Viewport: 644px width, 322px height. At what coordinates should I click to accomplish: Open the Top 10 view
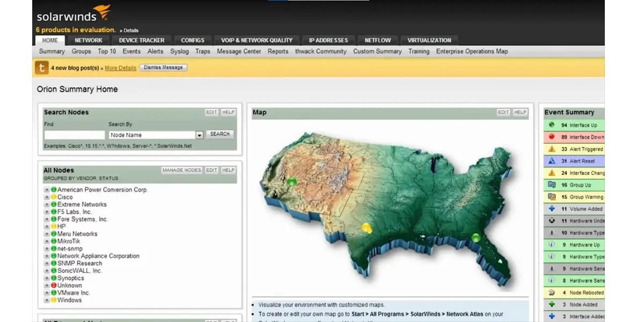(107, 52)
